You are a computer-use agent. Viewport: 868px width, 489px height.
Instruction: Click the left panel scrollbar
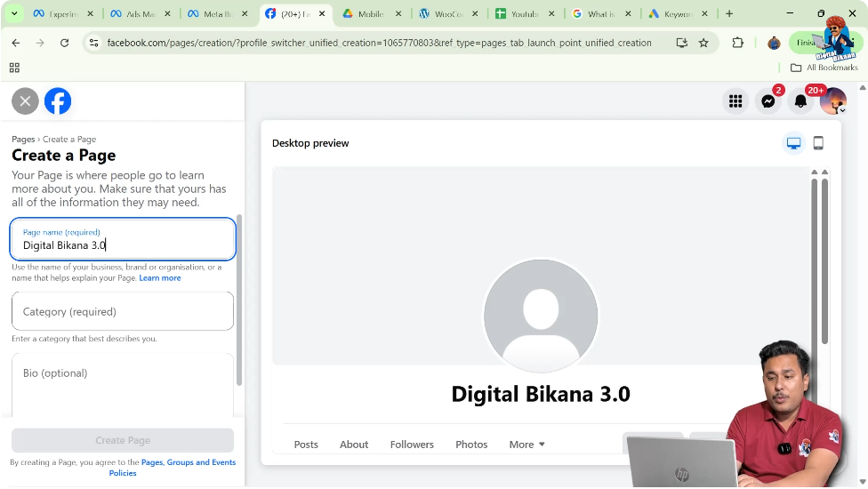pos(239,301)
